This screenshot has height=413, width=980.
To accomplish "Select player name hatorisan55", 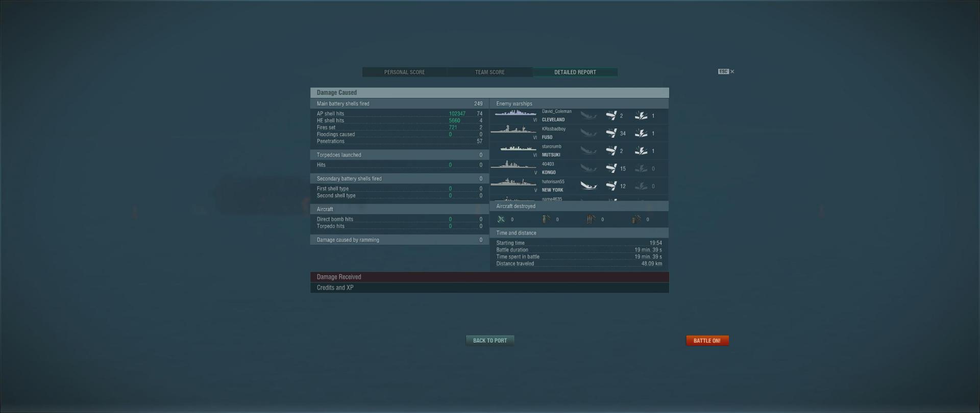I will [553, 182].
